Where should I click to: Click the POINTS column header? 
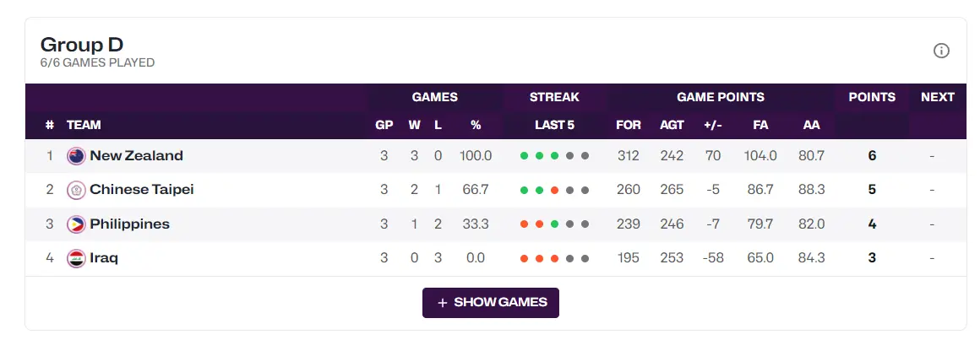tap(872, 97)
